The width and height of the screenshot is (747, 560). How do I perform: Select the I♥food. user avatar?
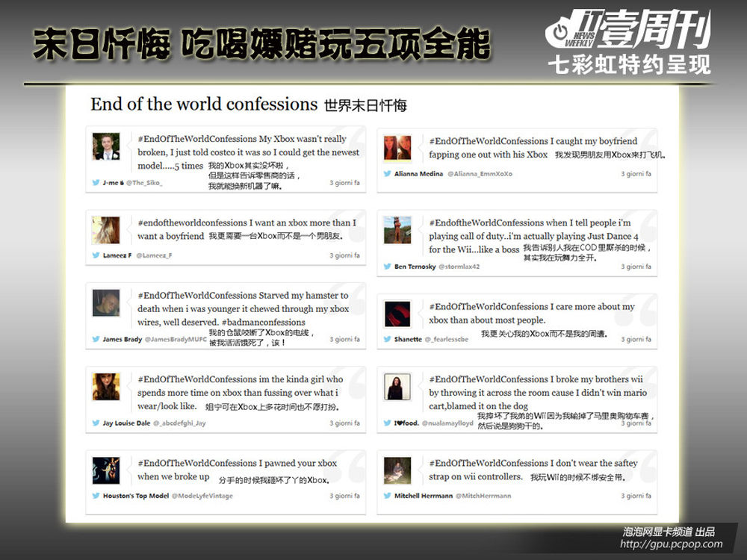pyautogui.click(x=397, y=387)
